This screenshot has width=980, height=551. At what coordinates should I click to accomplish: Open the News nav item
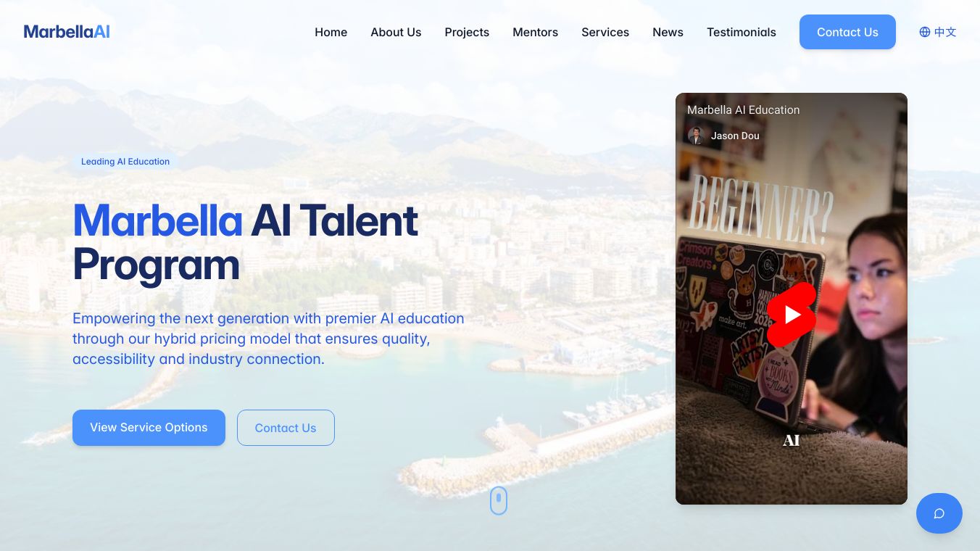click(668, 32)
